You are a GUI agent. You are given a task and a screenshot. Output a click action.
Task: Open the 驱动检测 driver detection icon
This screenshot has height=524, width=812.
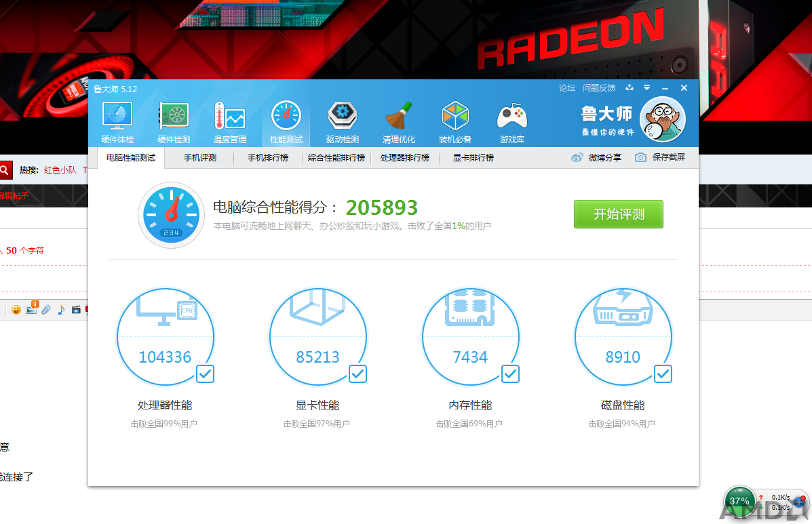pyautogui.click(x=343, y=123)
